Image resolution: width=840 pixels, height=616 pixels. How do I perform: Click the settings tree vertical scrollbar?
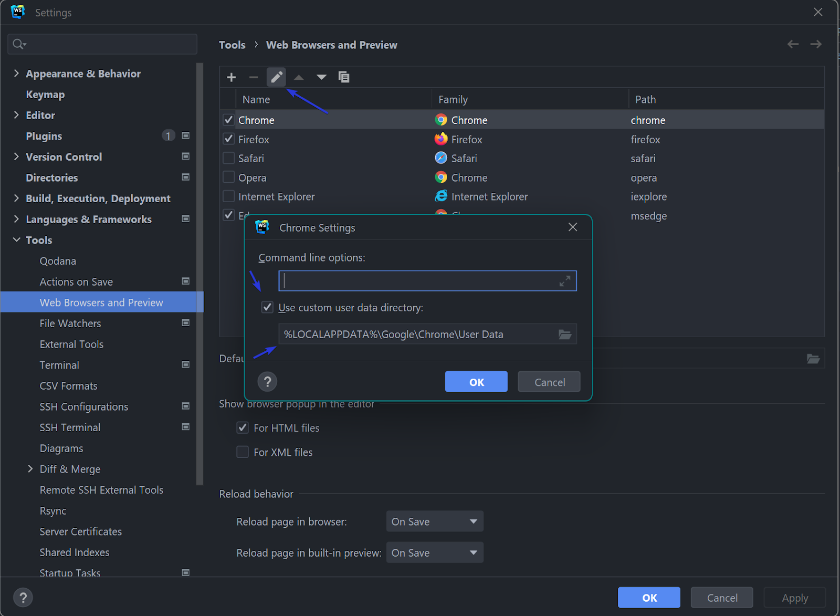click(199, 273)
